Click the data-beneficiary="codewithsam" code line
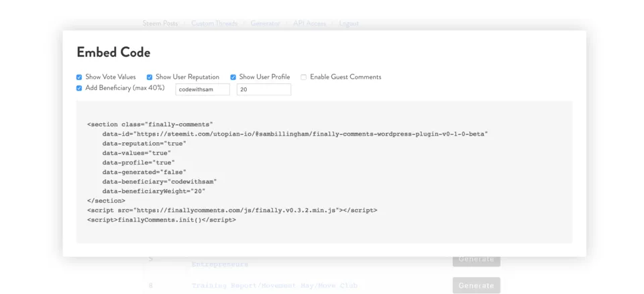This screenshot has width=644, height=294. coord(160,181)
